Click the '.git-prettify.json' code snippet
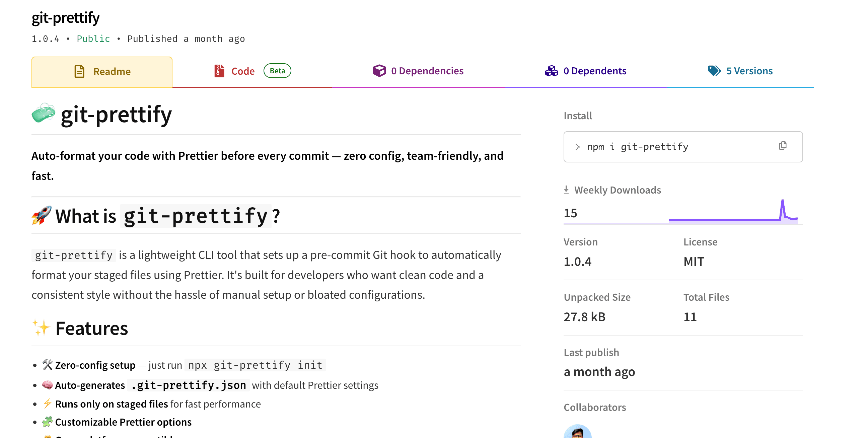Image resolution: width=868 pixels, height=438 pixels. click(x=188, y=385)
